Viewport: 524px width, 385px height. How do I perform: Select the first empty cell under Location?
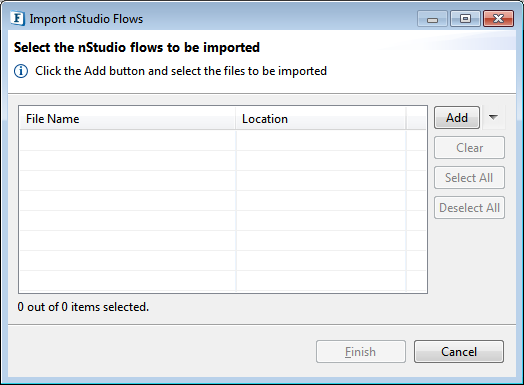(x=321, y=141)
